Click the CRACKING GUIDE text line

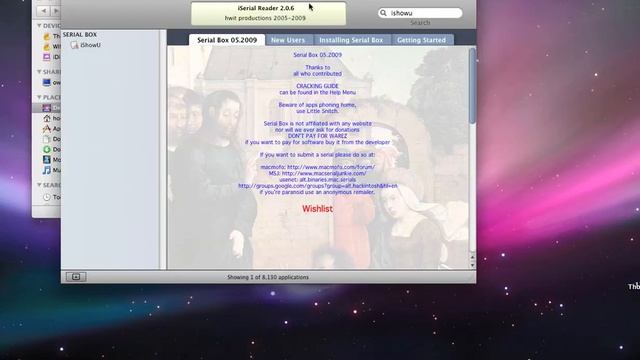pyautogui.click(x=318, y=86)
